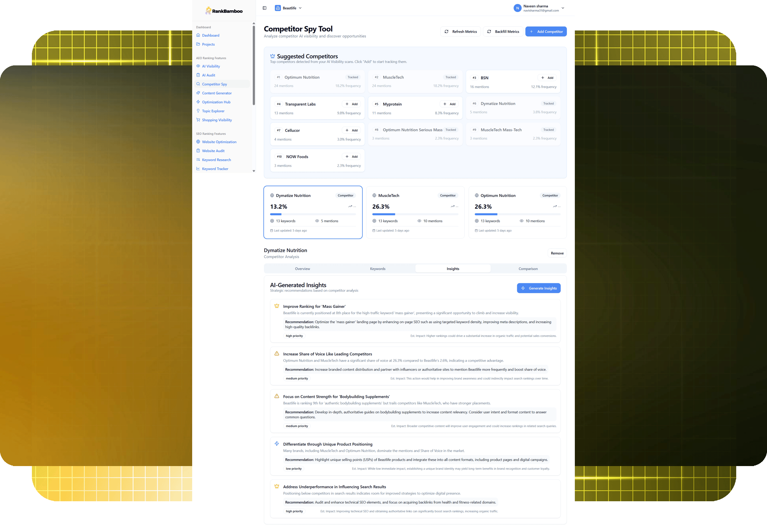Expand the Beastlife project dropdown
767x532 pixels.
pos(300,8)
